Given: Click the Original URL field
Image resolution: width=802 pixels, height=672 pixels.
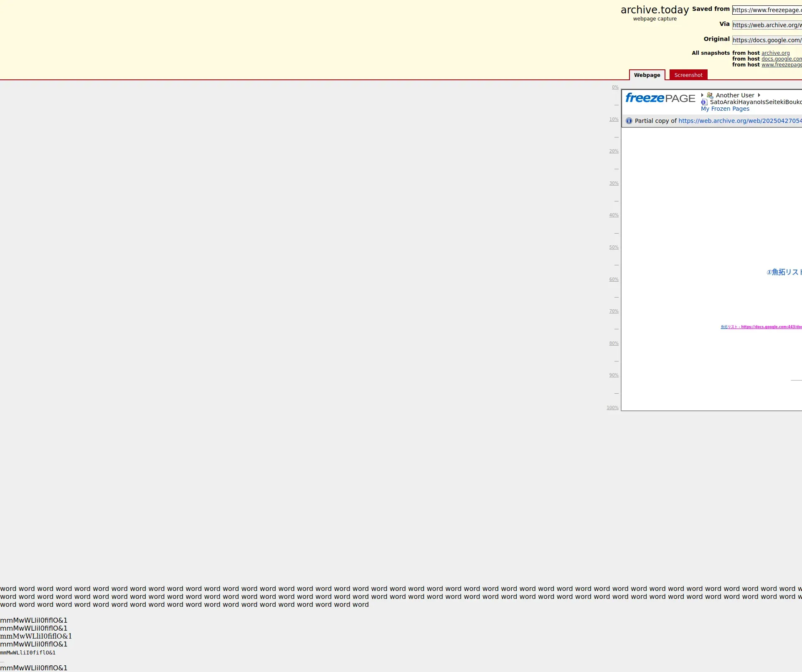Looking at the screenshot, I should pos(766,40).
